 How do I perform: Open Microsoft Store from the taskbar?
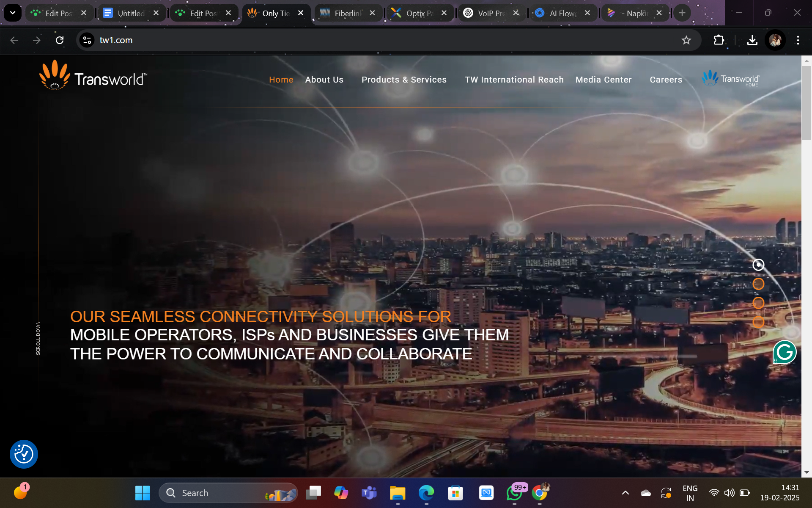[x=455, y=493]
